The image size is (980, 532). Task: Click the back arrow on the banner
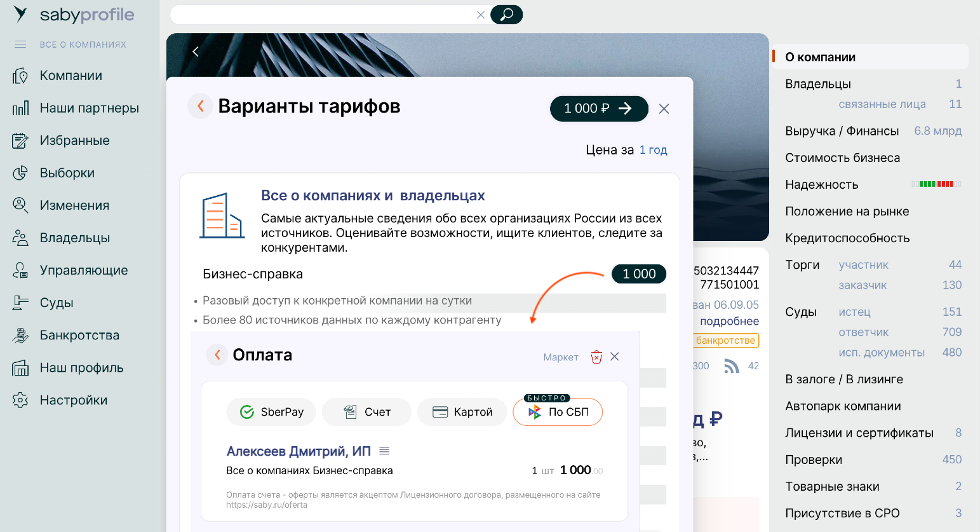[196, 51]
